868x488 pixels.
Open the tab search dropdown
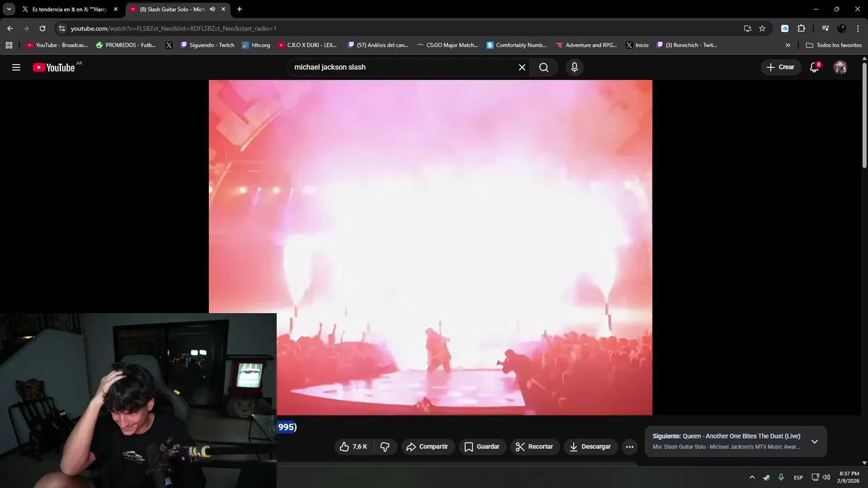tap(9, 9)
